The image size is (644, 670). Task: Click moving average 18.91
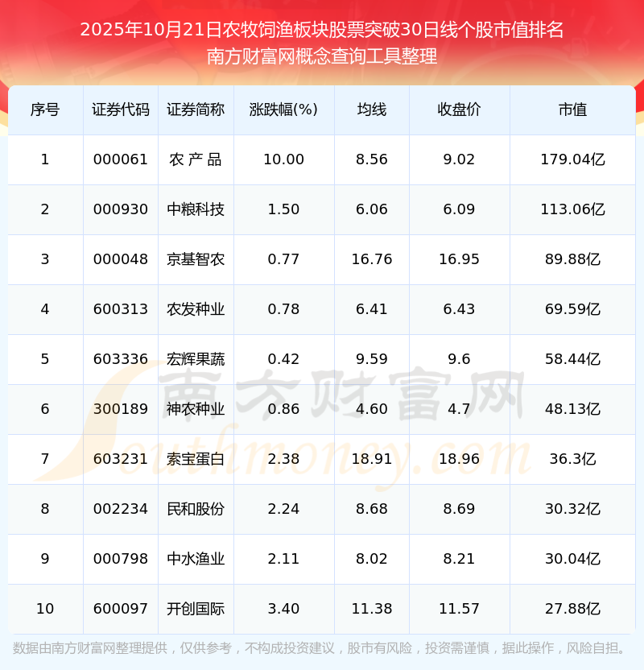point(372,459)
